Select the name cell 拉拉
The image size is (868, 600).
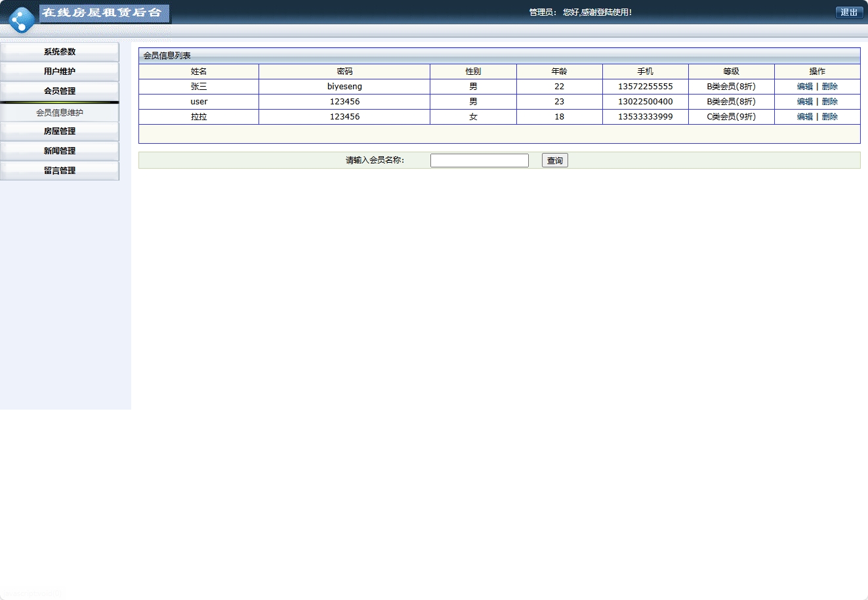point(199,117)
